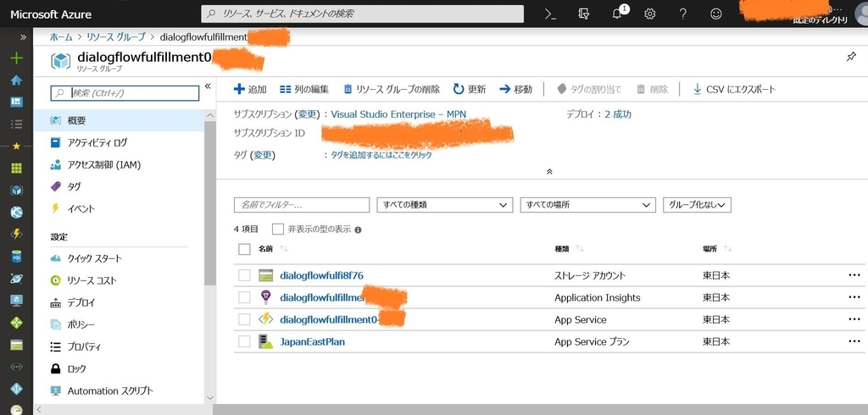
Task: Toggle the select-all checkbox beside 名前
Action: click(x=244, y=249)
